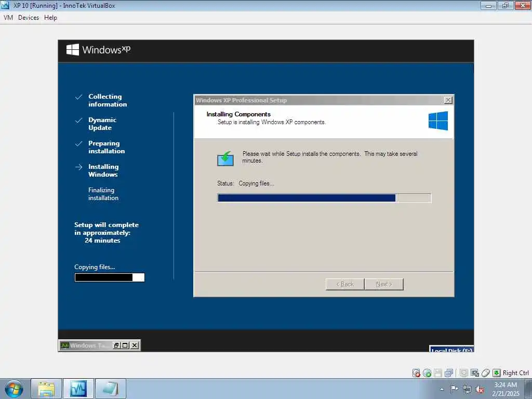Click the network adapters status icon
The width and height of the screenshot is (532, 399).
click(x=449, y=373)
